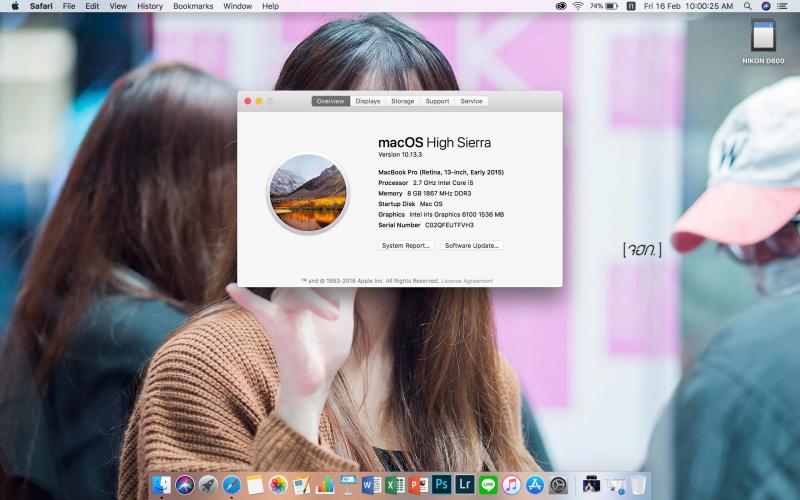Click the Software Update button
This screenshot has width=800, height=500.
472,245
